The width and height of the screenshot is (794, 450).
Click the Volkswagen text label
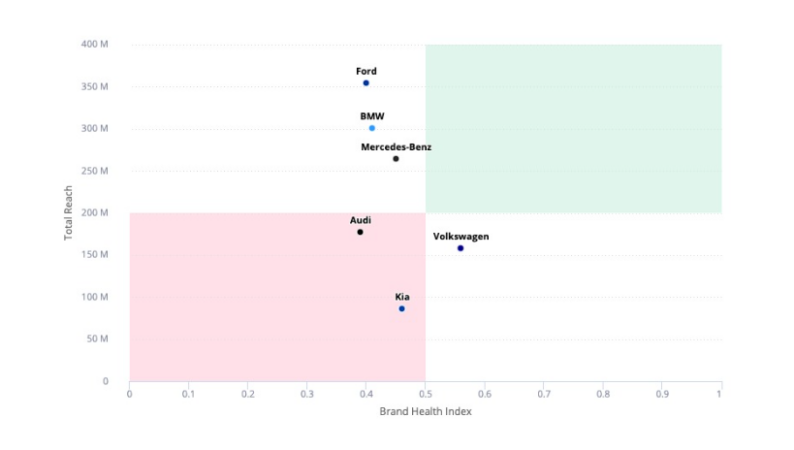(x=461, y=237)
